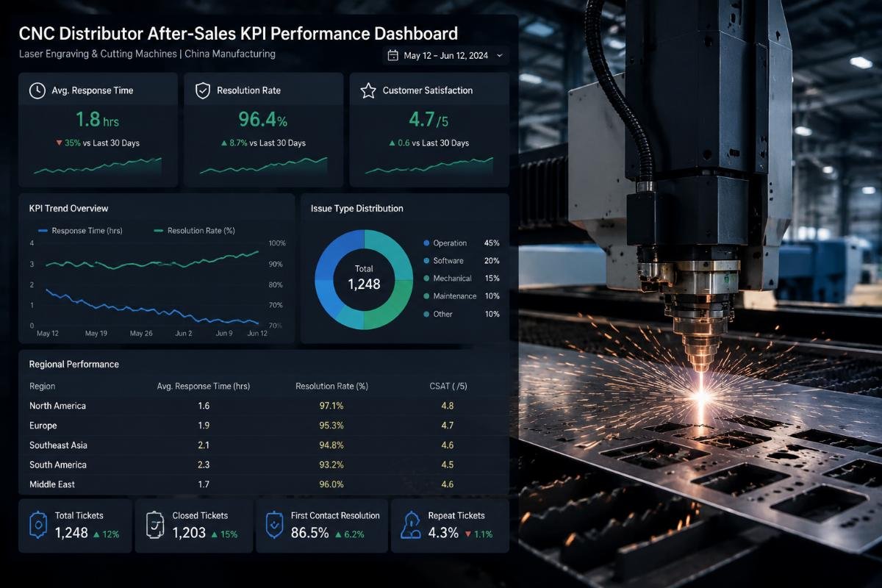This screenshot has height=588, width=882.
Task: Open the May 12 – Jun 12, 2024 date picker
Action: tap(445, 55)
